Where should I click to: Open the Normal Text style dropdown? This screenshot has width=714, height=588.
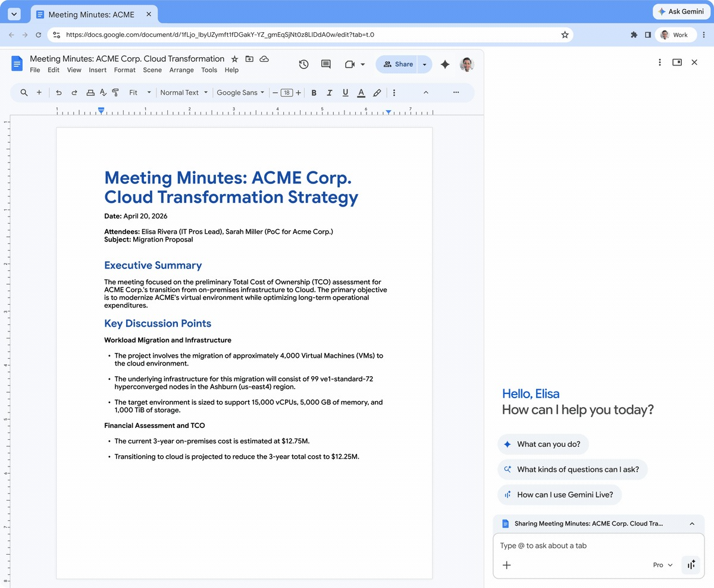click(x=184, y=93)
